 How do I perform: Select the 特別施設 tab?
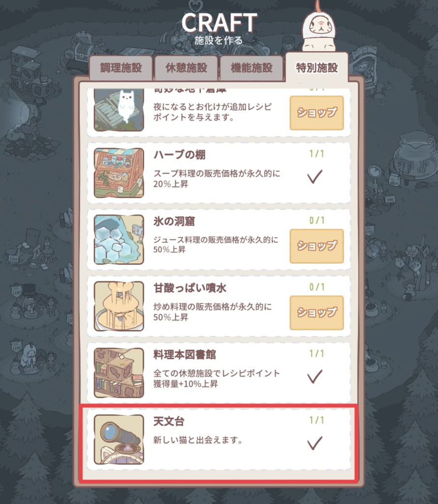(317, 67)
